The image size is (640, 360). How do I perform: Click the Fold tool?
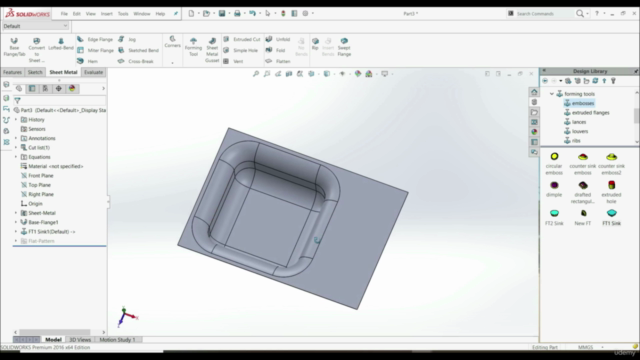click(x=276, y=50)
